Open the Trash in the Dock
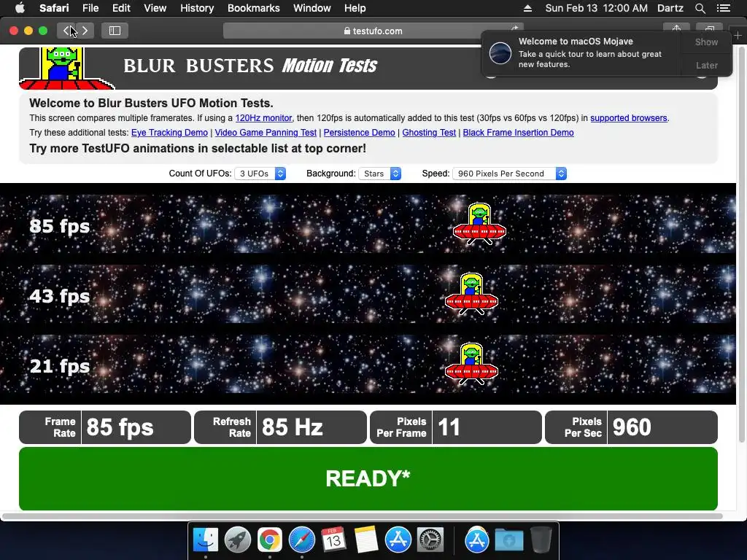Image resolution: width=747 pixels, height=560 pixels. 541,540
